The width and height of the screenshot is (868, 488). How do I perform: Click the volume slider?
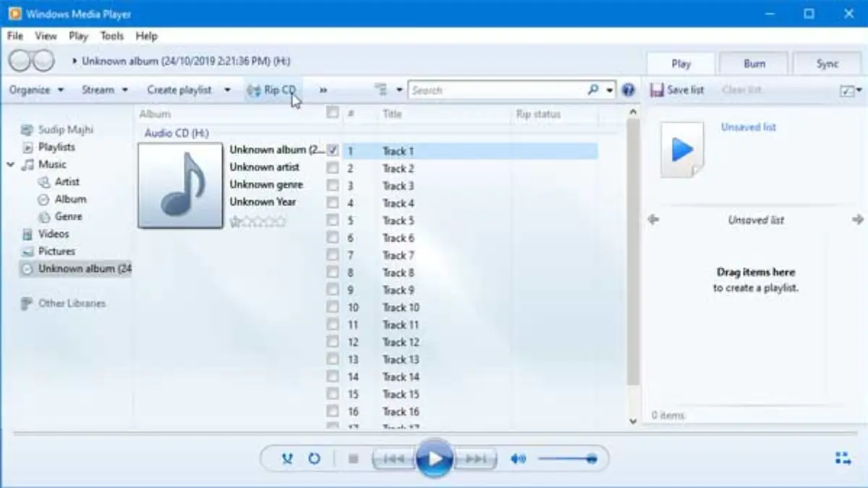click(x=567, y=458)
